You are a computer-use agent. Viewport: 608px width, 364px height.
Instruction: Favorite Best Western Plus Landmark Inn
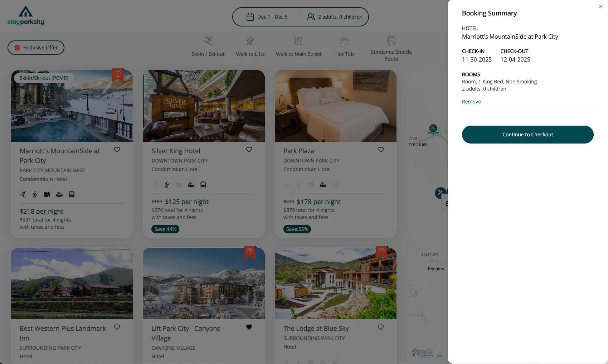click(x=117, y=327)
